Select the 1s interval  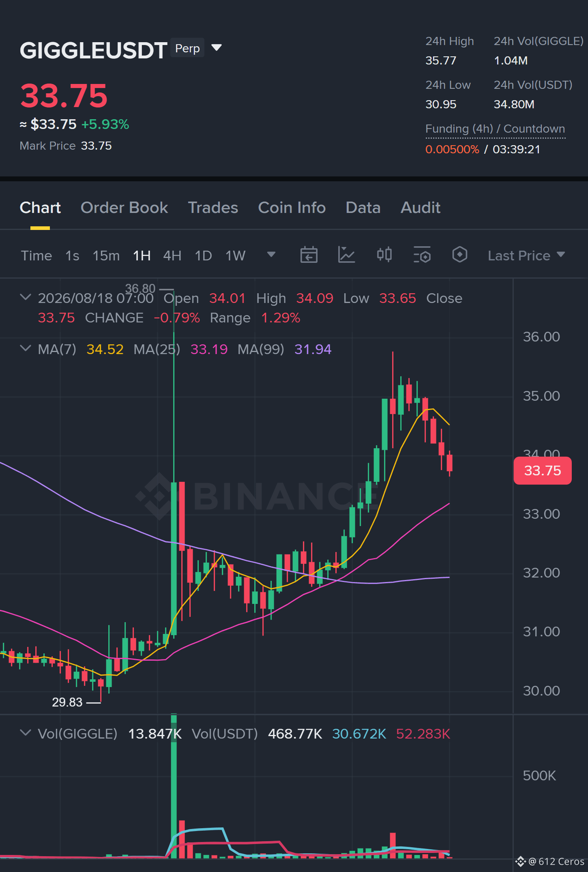pos(72,256)
